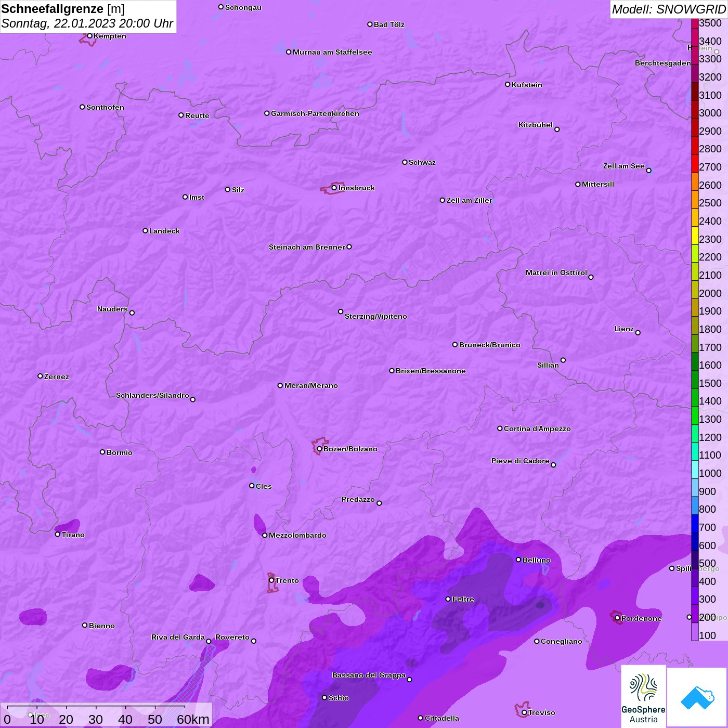728x728 pixels.
Task: Click the Sillian marker dot
Action: [563, 360]
